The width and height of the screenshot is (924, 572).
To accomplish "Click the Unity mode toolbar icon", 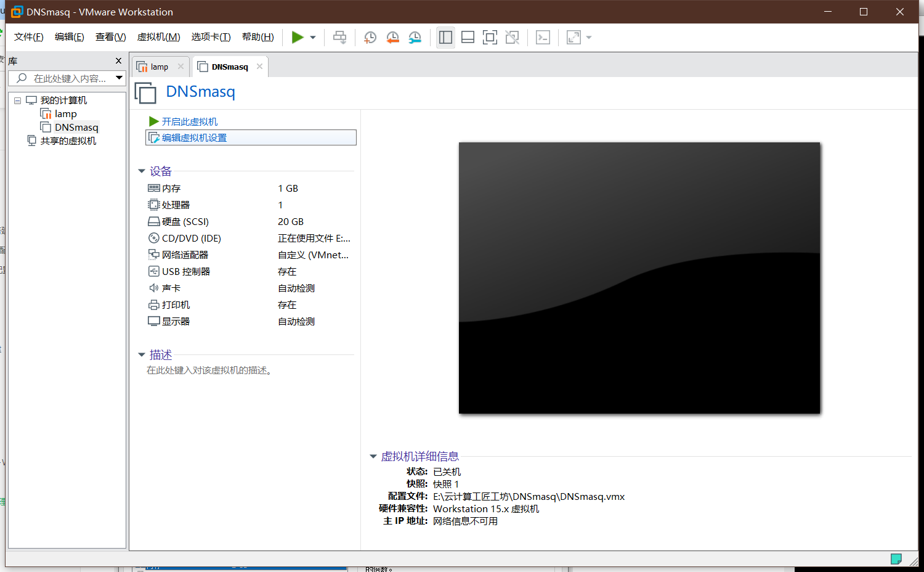I will [x=512, y=37].
